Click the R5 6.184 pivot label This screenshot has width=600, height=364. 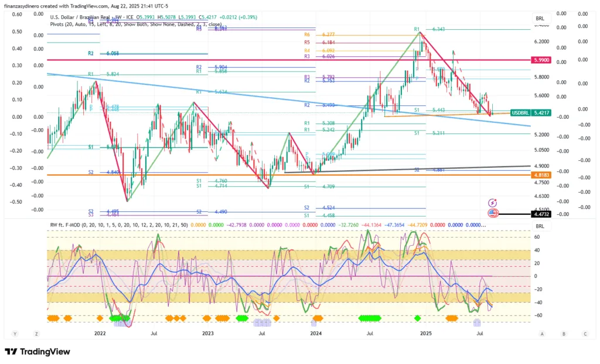click(319, 43)
